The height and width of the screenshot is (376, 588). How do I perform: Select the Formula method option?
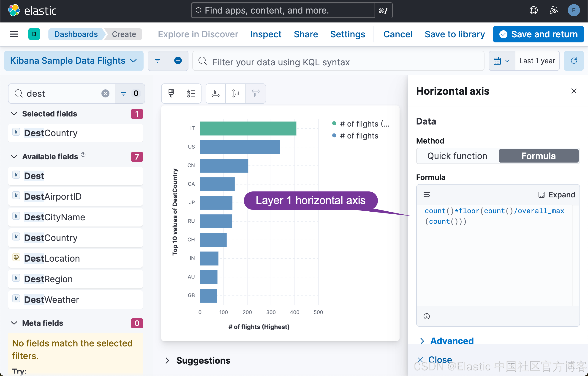tap(539, 156)
